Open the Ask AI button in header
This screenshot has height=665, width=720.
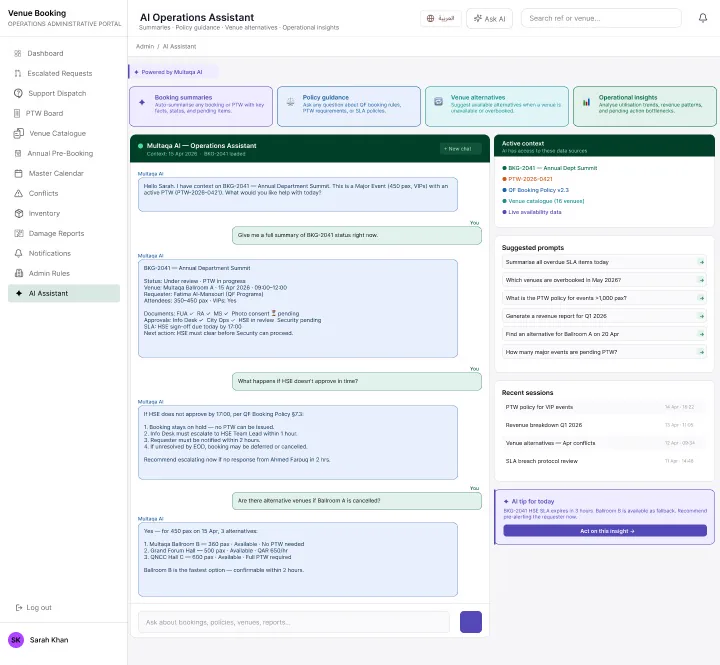(489, 19)
